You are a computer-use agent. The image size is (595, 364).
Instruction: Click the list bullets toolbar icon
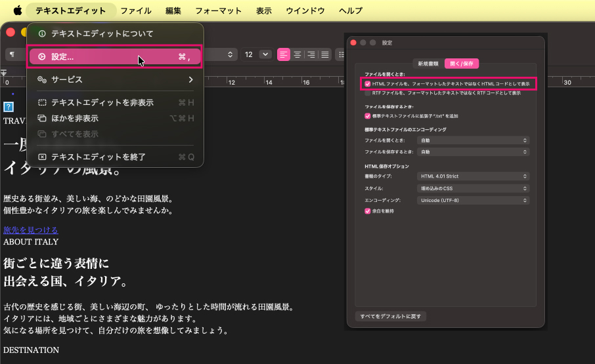pyautogui.click(x=341, y=54)
